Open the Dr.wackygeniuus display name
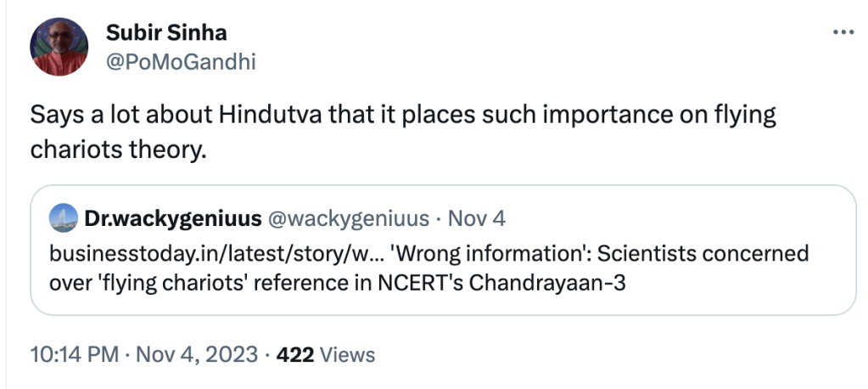 point(172,218)
